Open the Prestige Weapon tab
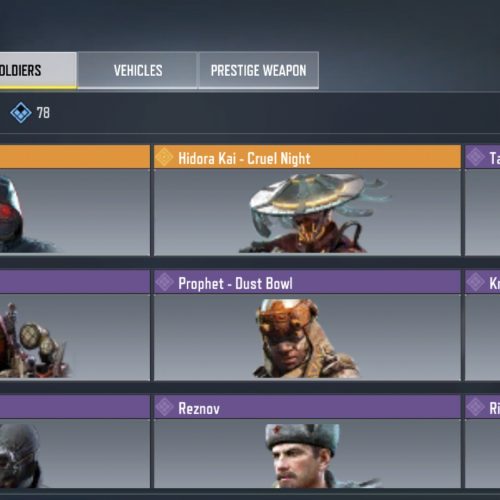This screenshot has height=500, width=500. (x=259, y=70)
